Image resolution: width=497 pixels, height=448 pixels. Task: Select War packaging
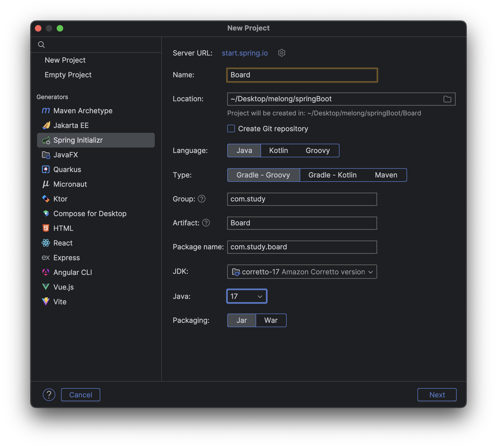click(271, 320)
